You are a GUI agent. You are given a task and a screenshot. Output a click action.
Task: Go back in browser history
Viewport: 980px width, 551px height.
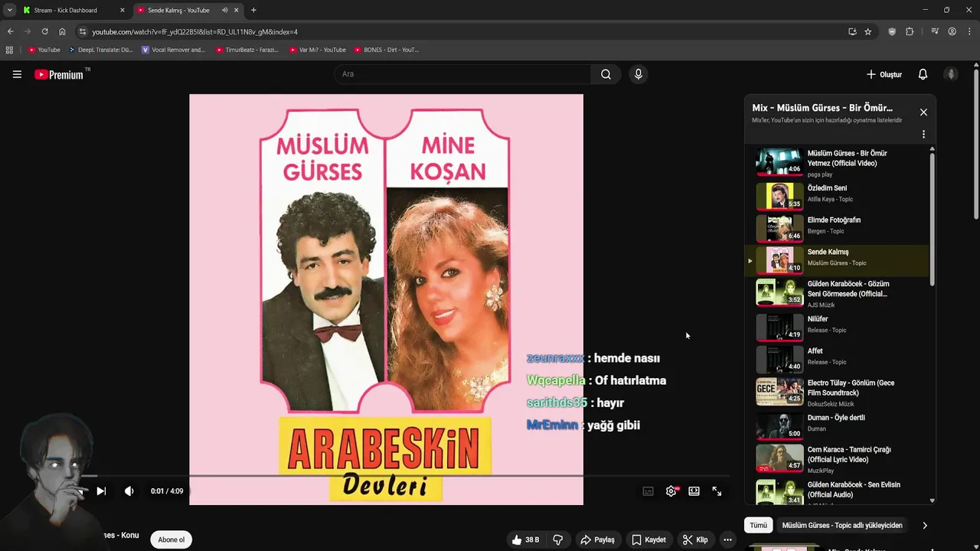tap(10, 31)
